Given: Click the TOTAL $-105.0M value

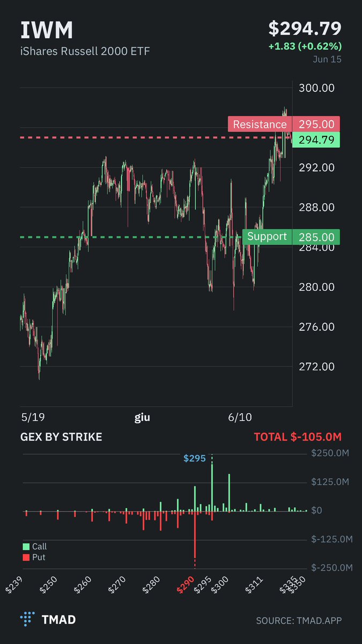Looking at the screenshot, I should (298, 437).
